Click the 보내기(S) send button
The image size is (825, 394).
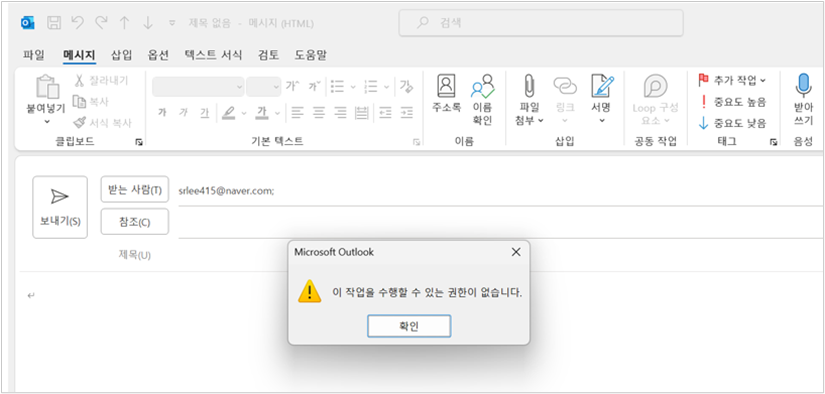(60, 207)
